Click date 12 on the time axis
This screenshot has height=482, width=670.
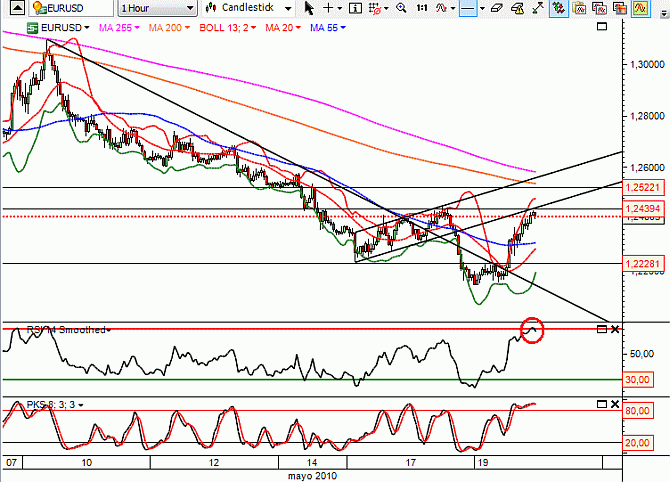pos(214,463)
